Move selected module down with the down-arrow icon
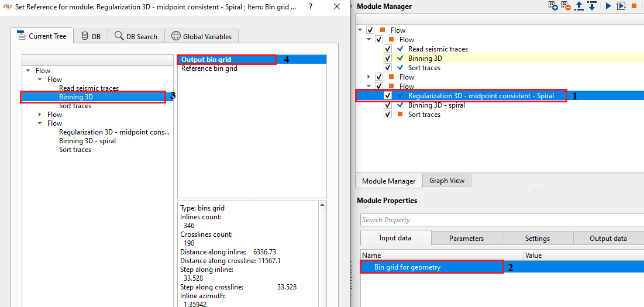The width and height of the screenshot is (644, 307). [x=592, y=6]
